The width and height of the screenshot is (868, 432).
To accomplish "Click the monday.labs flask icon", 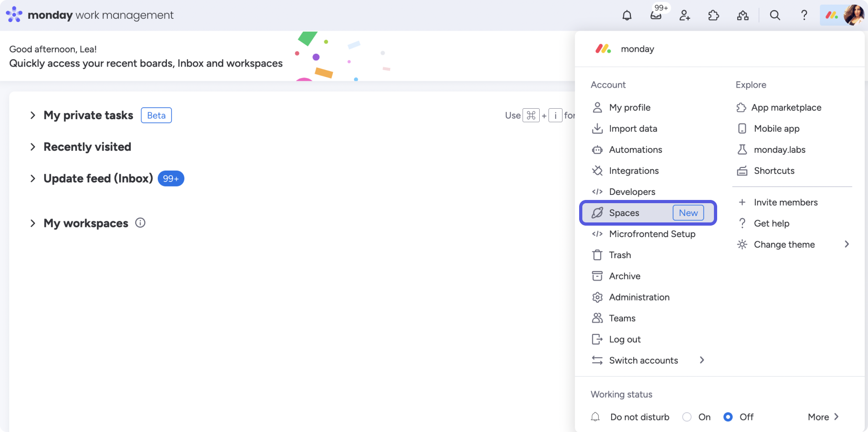I will point(742,150).
